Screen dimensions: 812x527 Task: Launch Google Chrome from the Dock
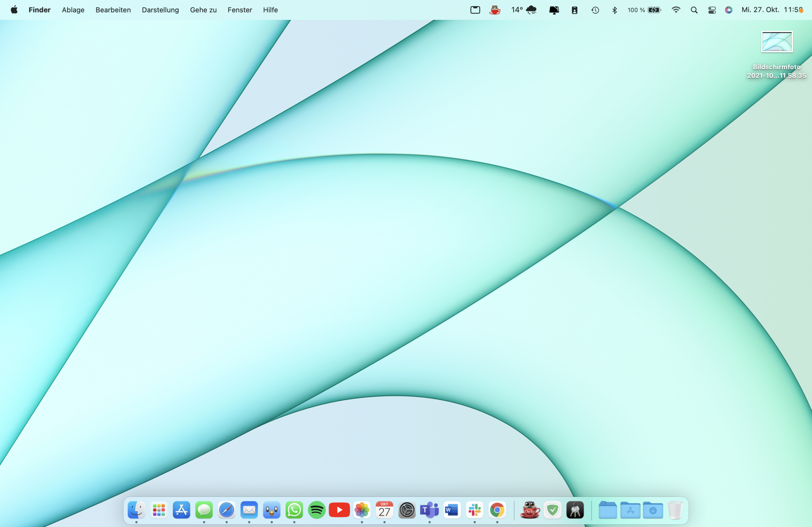pos(497,510)
